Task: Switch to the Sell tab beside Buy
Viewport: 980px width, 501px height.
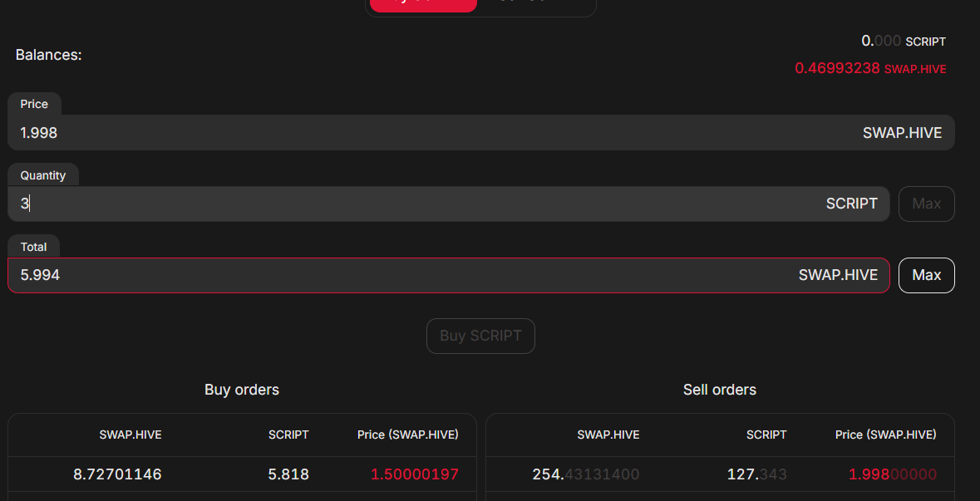Action: click(536, 5)
